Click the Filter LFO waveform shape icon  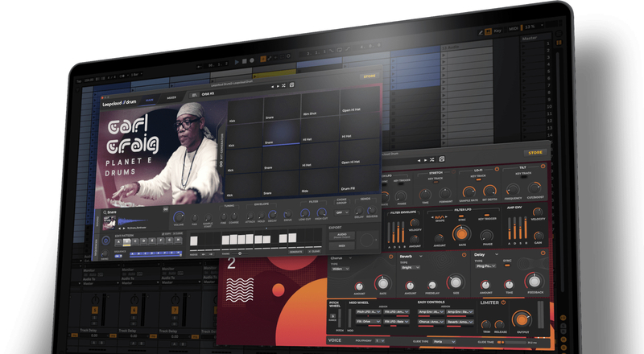440,217
